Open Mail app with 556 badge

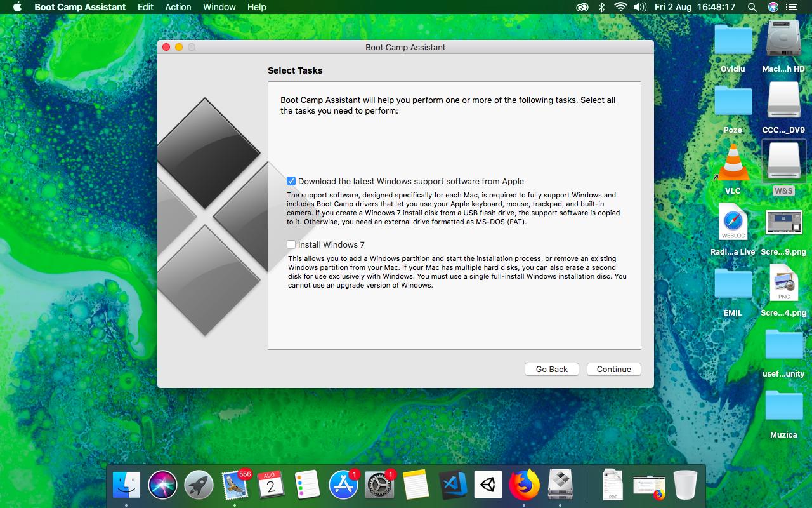(x=235, y=486)
